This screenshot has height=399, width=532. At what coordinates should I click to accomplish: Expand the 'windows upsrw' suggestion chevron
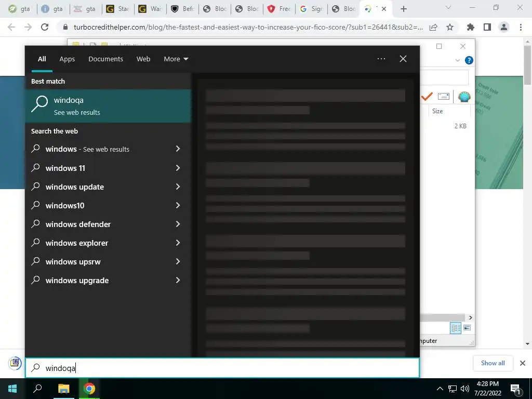coord(178,262)
